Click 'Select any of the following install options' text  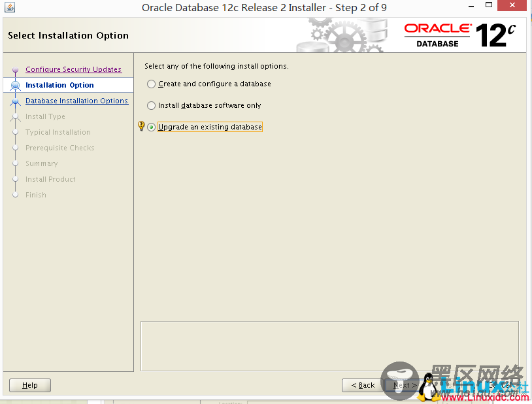[x=216, y=66]
